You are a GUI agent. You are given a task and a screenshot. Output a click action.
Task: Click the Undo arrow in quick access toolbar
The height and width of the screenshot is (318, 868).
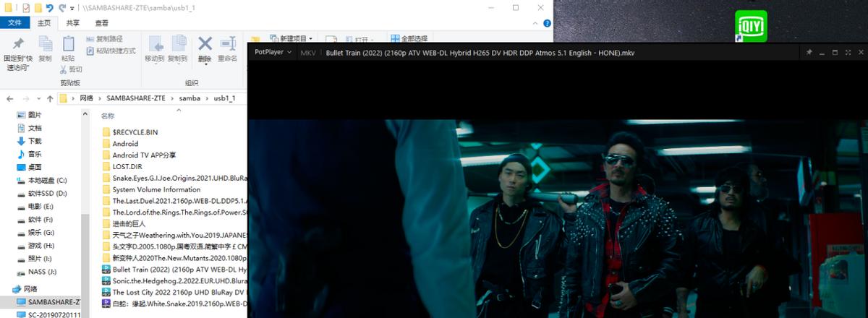[49, 8]
